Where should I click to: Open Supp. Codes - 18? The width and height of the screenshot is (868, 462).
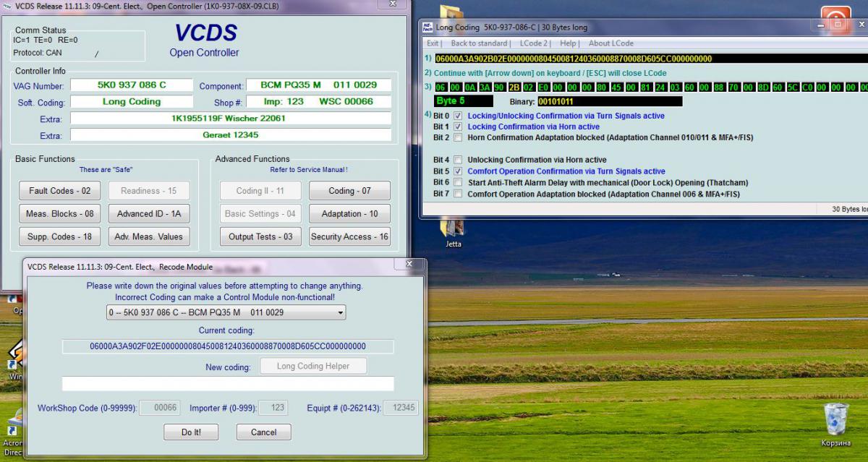pos(60,236)
